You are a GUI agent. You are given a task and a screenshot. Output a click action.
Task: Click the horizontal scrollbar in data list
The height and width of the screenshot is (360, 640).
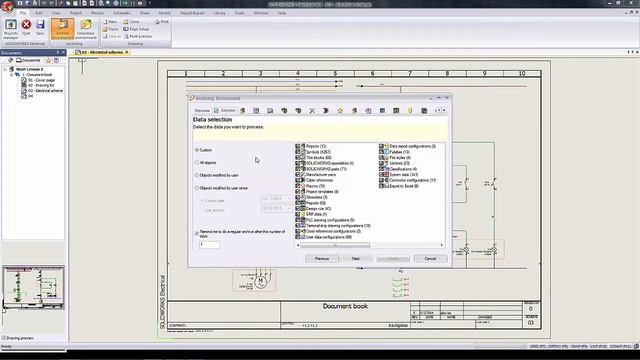335,245
